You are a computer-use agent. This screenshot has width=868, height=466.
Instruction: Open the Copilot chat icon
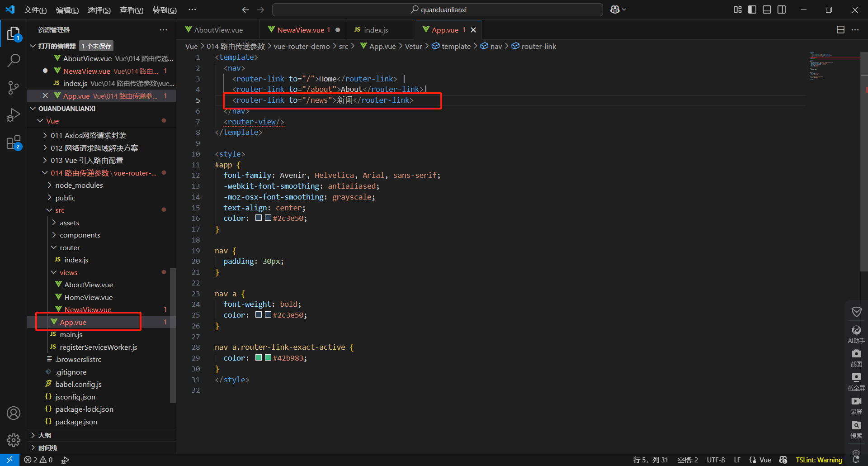click(615, 10)
